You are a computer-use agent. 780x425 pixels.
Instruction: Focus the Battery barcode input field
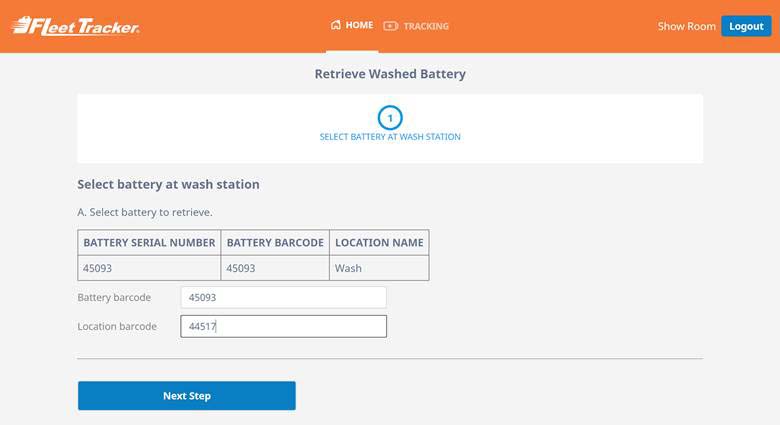pos(283,297)
